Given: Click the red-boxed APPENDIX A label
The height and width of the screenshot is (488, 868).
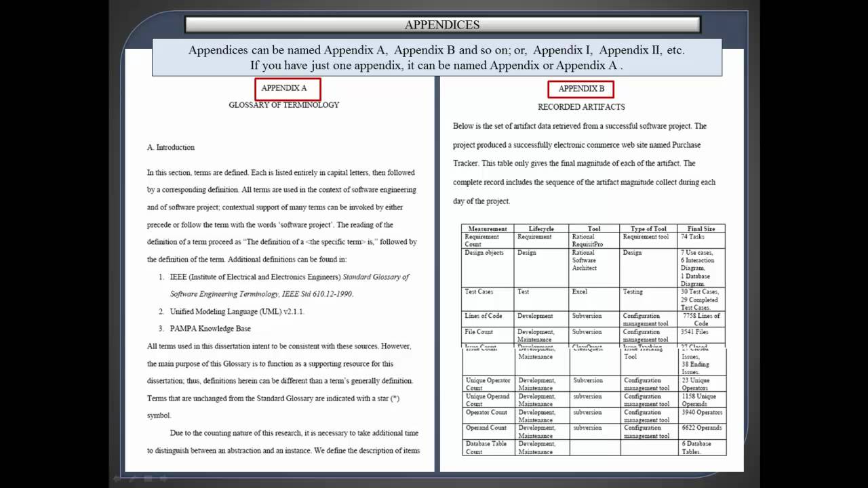Looking at the screenshot, I should tap(288, 88).
